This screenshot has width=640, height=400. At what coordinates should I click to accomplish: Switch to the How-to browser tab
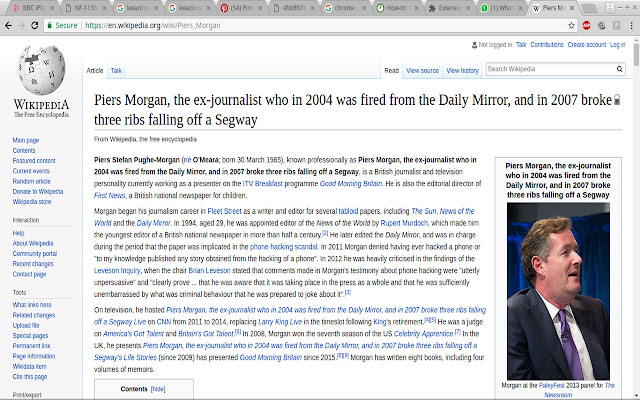point(397,8)
